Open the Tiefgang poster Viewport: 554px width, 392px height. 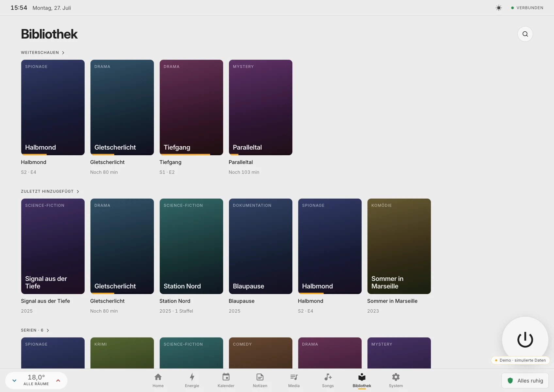click(191, 107)
